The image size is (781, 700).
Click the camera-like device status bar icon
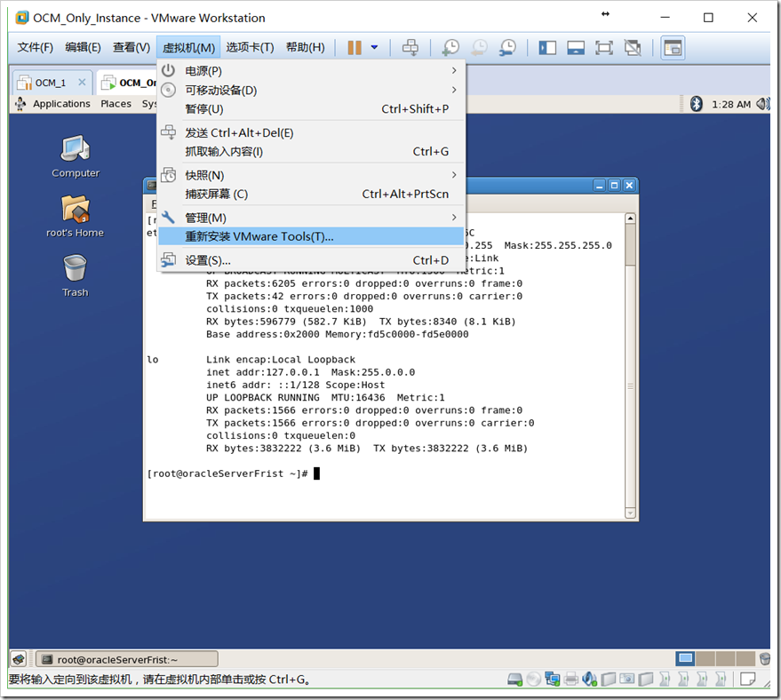(627, 679)
